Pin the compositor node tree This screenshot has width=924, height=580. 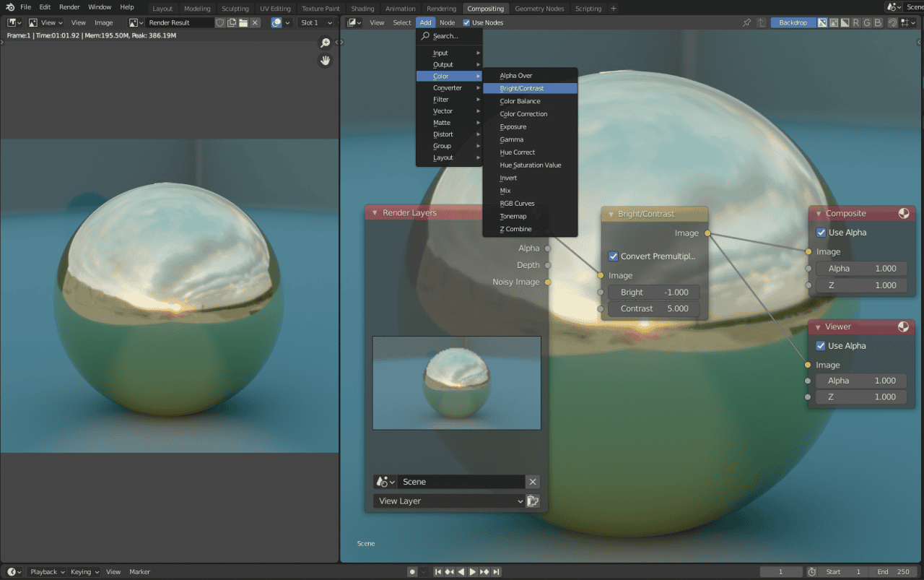748,22
